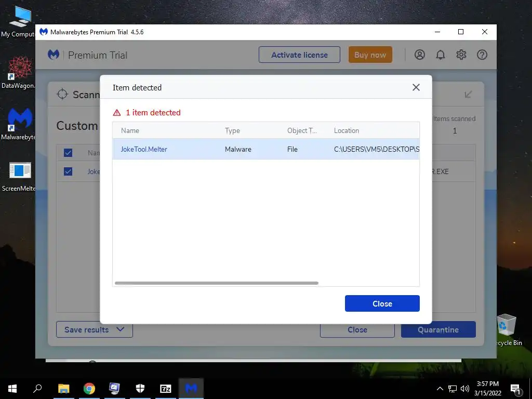Open the volume tray icon
This screenshot has height=399, width=532.
(465, 389)
